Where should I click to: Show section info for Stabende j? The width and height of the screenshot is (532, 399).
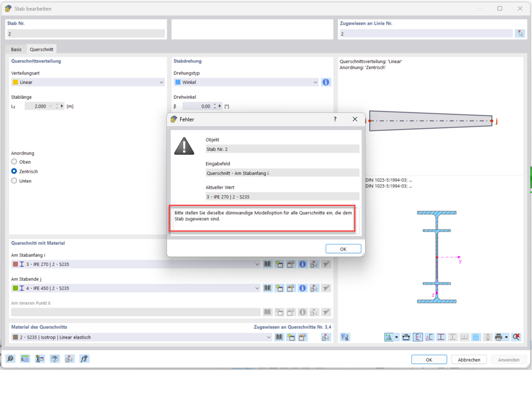pyautogui.click(x=303, y=288)
